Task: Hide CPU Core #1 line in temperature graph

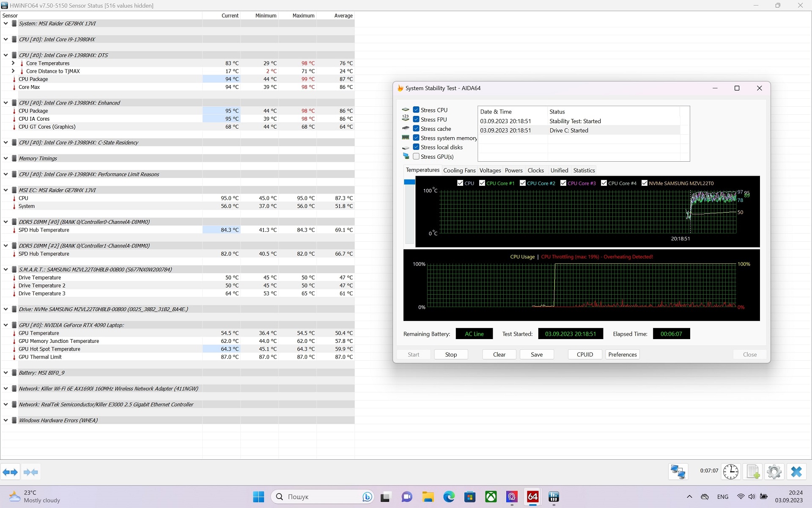Action: (482, 183)
